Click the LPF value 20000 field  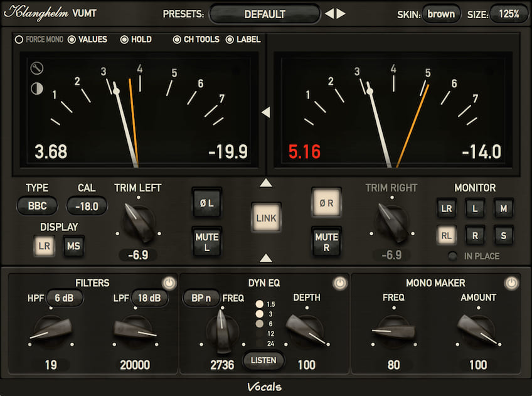pos(135,365)
